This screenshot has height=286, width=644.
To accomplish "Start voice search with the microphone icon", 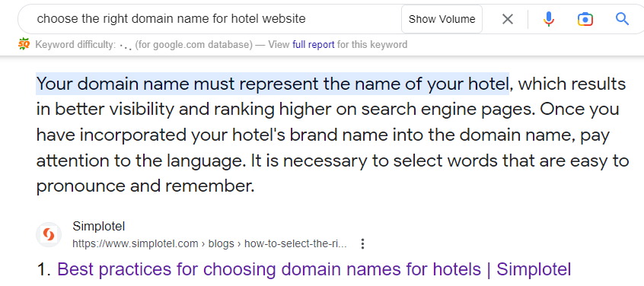I will tap(548, 19).
